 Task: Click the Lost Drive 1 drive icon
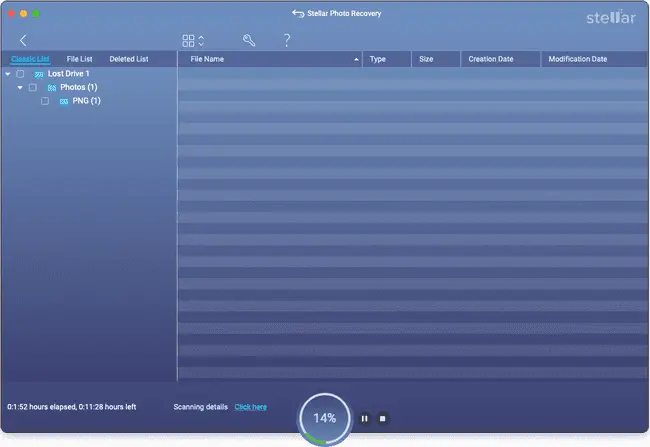click(39, 74)
